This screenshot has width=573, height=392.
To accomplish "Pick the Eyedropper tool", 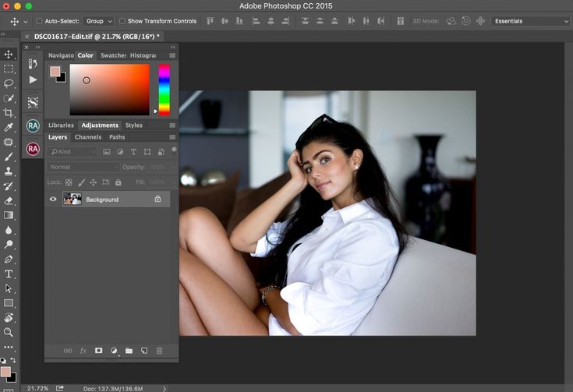I will 9,127.
